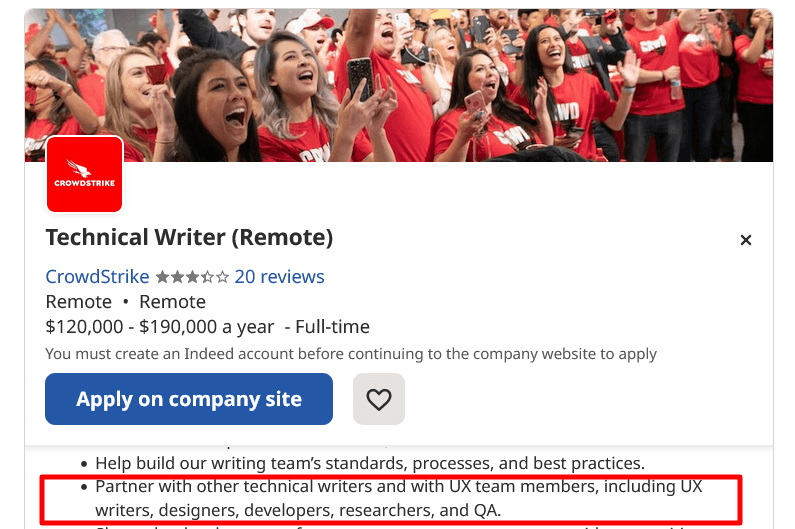
Task: Click the line ending with researchers, and QA
Action: 297,510
